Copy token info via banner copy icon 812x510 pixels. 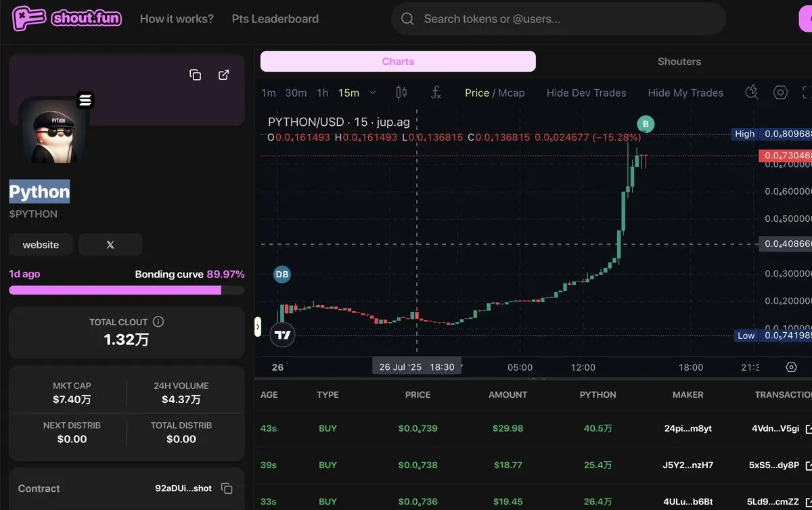pyautogui.click(x=196, y=74)
